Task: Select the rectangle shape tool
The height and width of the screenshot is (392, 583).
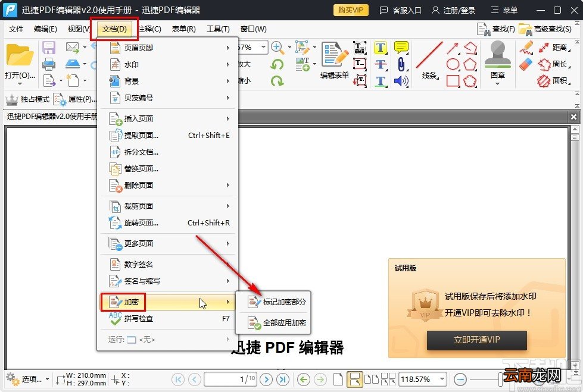Action: tap(453, 81)
